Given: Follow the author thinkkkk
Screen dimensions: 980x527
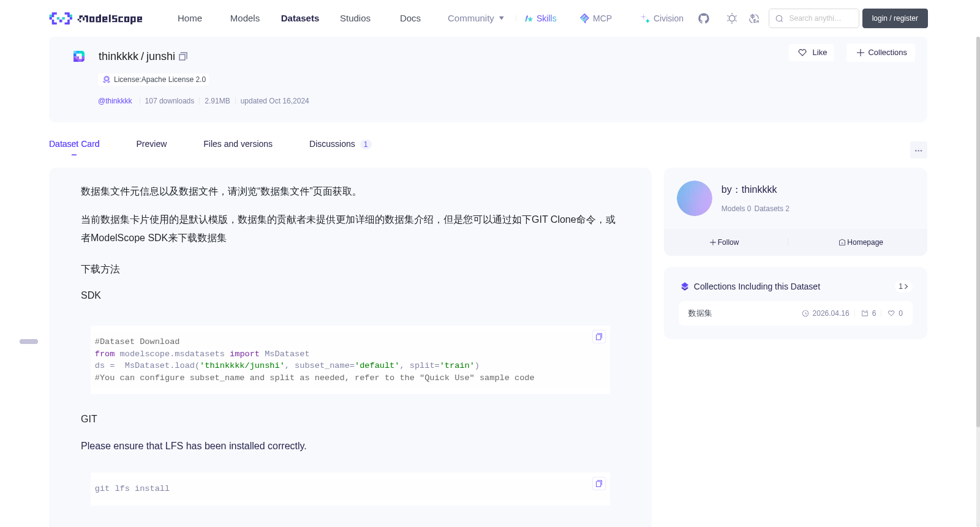Looking at the screenshot, I should pos(725,242).
